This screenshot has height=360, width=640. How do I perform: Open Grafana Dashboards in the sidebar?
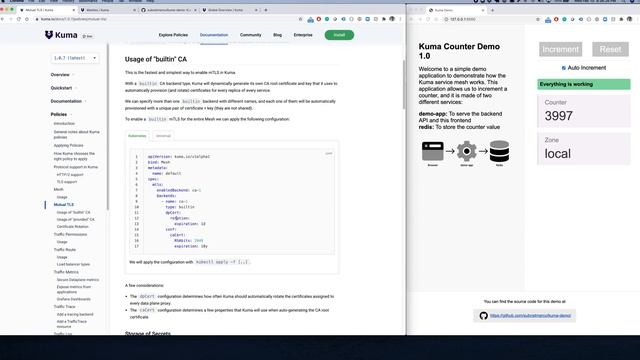click(x=73, y=299)
